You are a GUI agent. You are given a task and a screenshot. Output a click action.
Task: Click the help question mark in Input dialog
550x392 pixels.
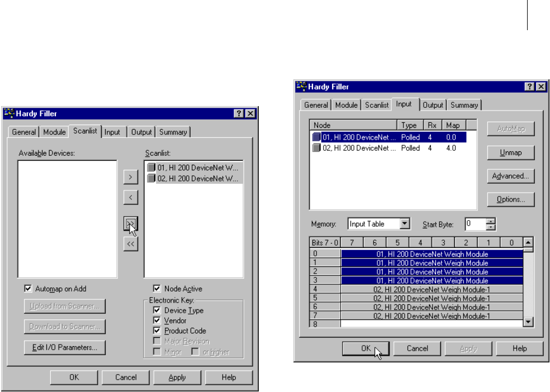(x=529, y=87)
